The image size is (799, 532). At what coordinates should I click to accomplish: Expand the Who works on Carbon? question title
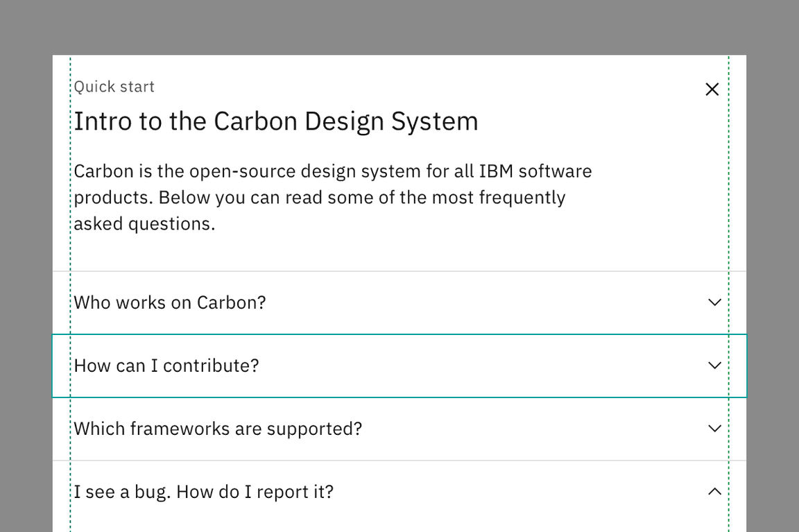pyautogui.click(x=170, y=303)
